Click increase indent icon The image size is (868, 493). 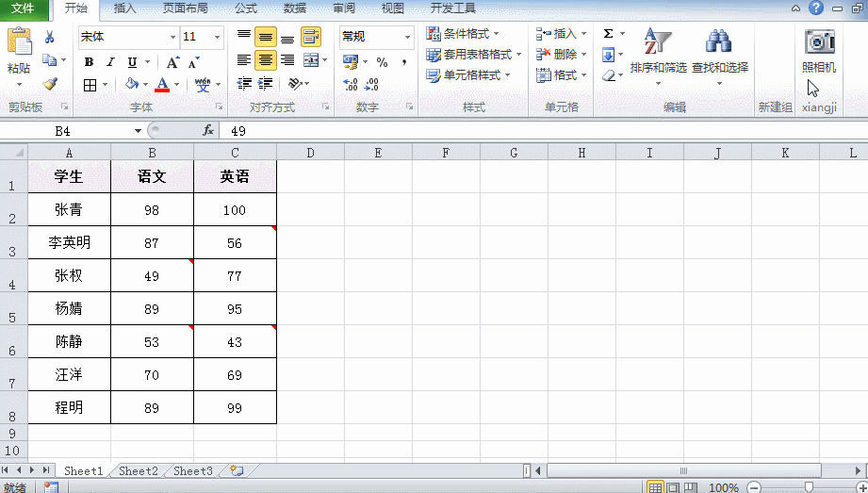[x=265, y=84]
